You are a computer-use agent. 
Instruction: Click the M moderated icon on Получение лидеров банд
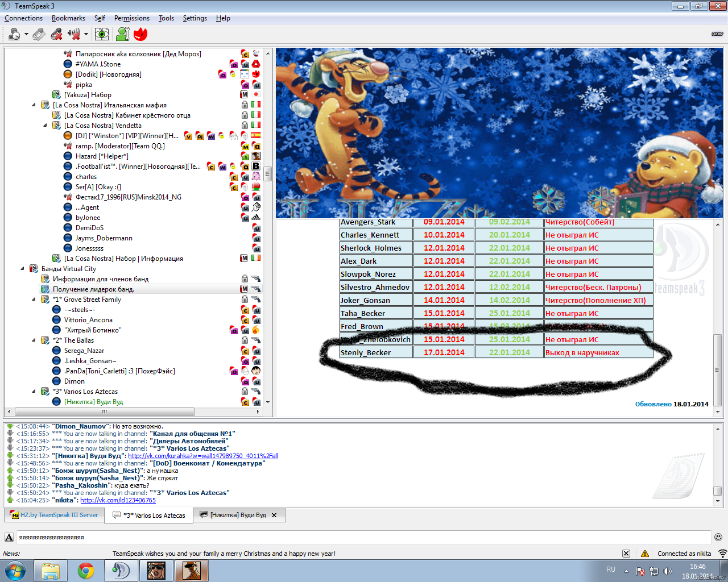point(245,289)
